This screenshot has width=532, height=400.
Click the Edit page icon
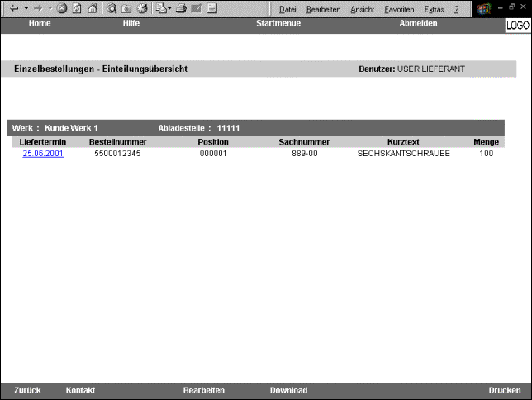196,8
